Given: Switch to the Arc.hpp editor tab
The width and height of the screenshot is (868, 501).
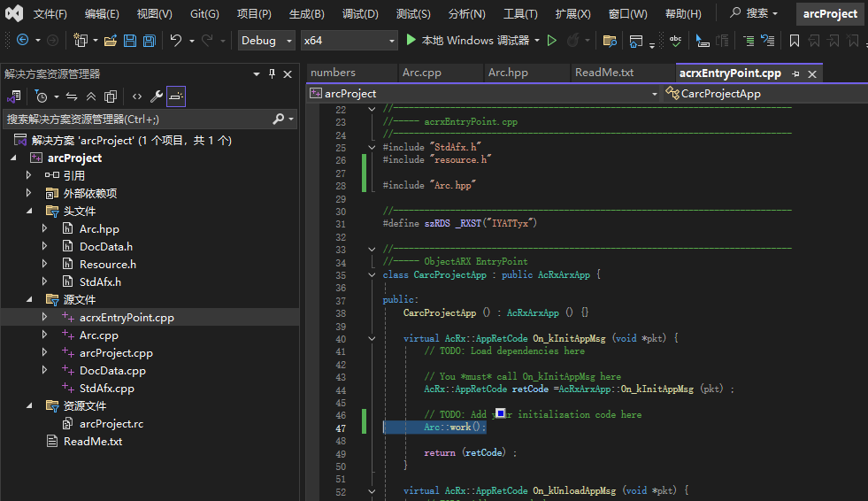Looking at the screenshot, I should pos(508,73).
